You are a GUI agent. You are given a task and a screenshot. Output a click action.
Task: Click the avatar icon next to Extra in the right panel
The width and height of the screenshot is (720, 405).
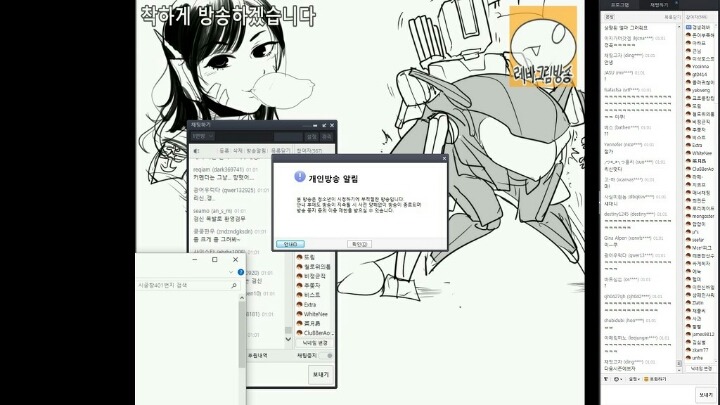[x=688, y=145]
